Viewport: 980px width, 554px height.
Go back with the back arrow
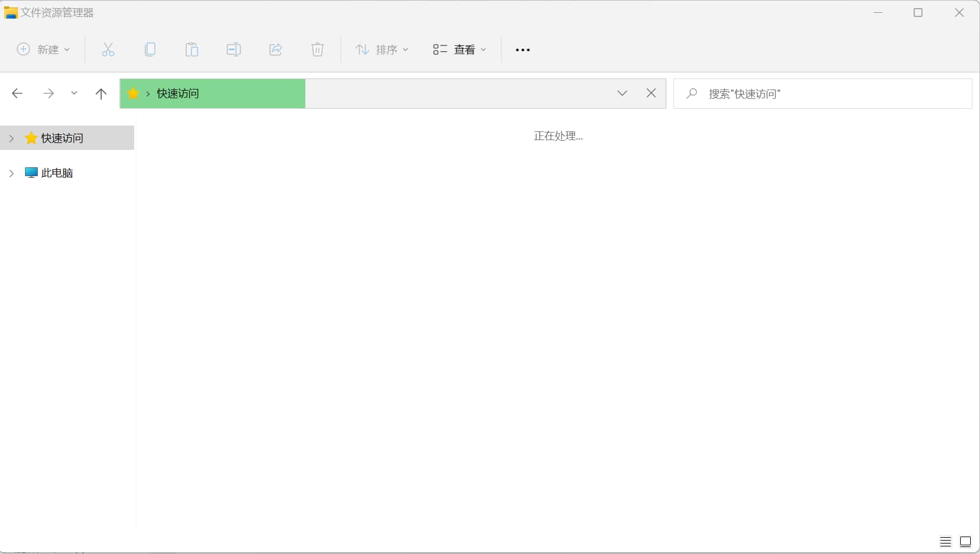click(x=17, y=94)
